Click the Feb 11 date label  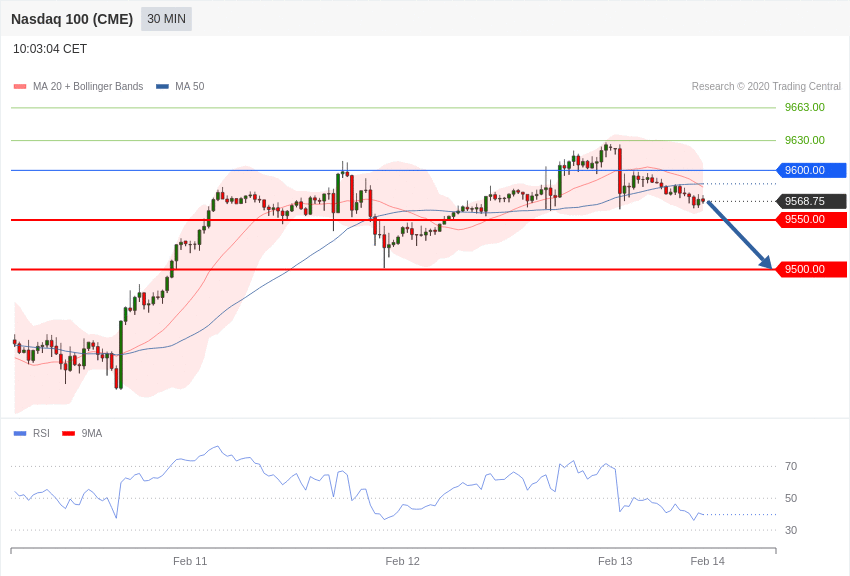(x=190, y=561)
